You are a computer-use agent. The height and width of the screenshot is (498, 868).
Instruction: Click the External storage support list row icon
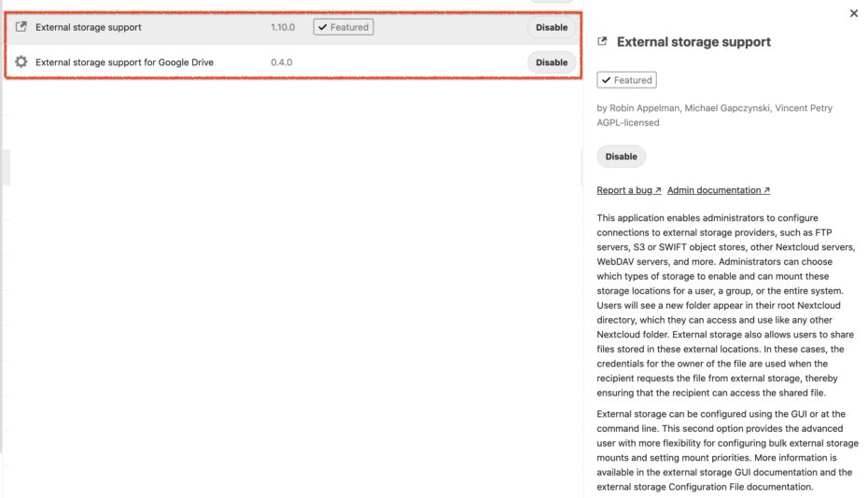point(21,27)
